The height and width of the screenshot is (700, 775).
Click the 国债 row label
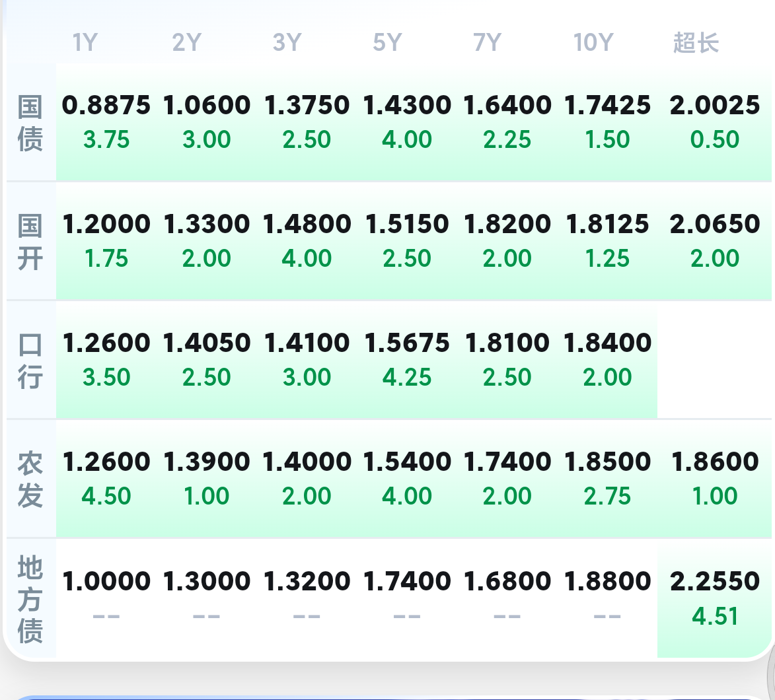coord(30,123)
